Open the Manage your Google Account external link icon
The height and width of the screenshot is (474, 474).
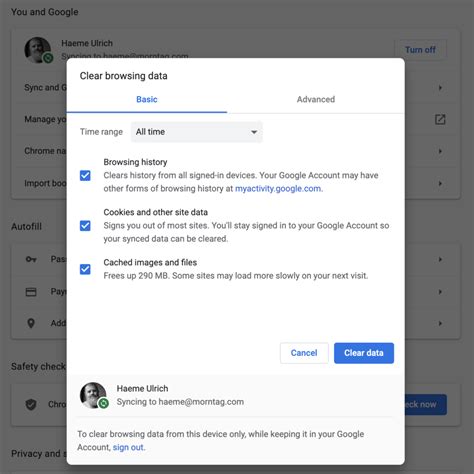click(440, 119)
